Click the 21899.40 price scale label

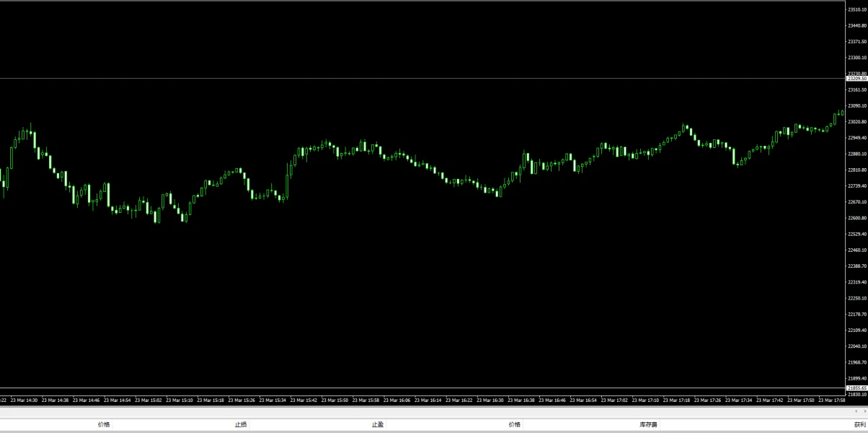tap(857, 378)
